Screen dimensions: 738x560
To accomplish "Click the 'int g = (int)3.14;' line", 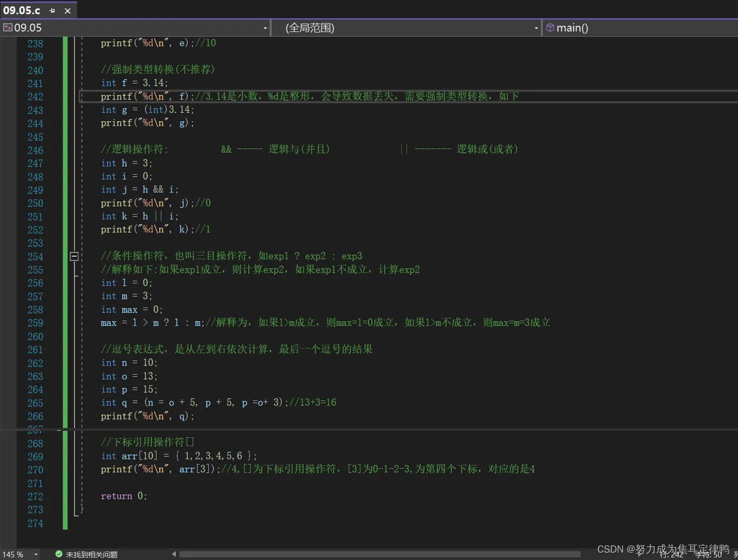I will point(148,110).
